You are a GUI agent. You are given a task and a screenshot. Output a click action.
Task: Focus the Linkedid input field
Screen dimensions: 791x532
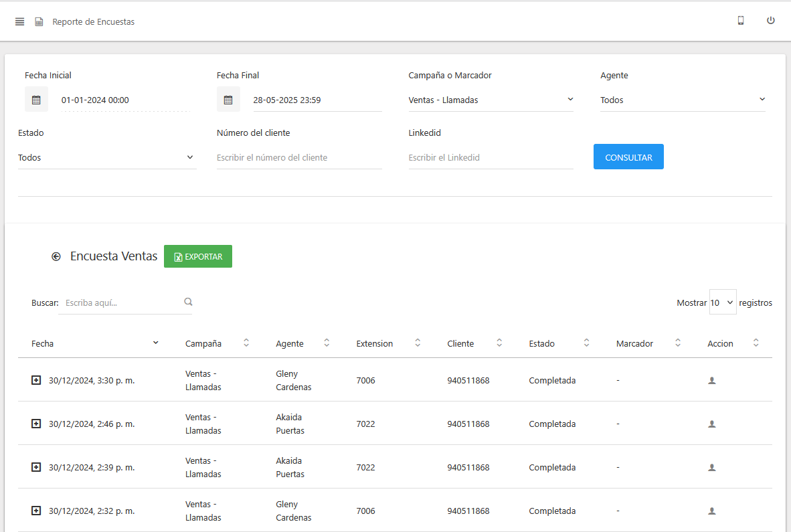[x=491, y=157]
